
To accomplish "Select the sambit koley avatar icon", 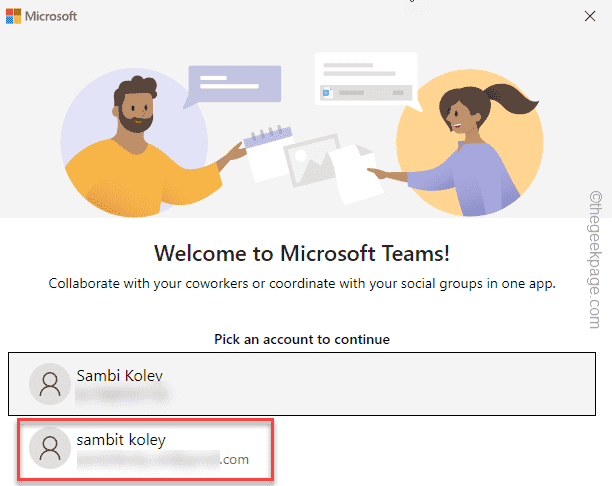I will click(49, 448).
